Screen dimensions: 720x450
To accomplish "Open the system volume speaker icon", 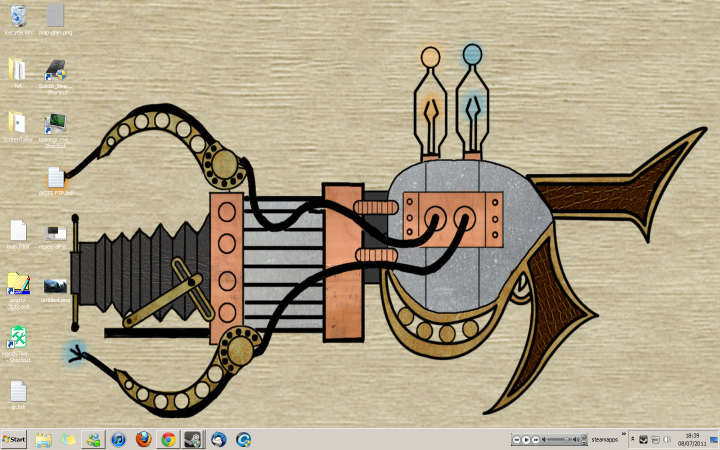I will point(667,440).
